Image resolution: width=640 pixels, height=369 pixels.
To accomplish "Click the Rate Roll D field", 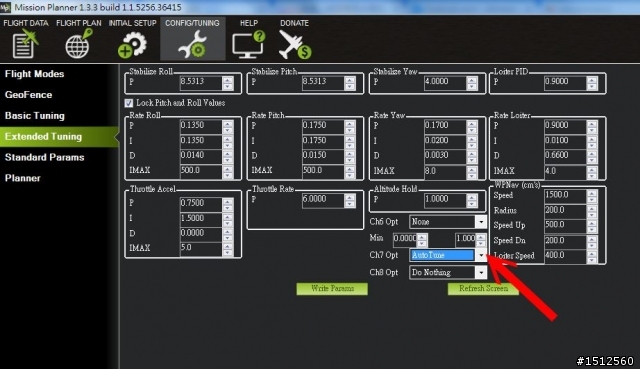I will click(201, 156).
